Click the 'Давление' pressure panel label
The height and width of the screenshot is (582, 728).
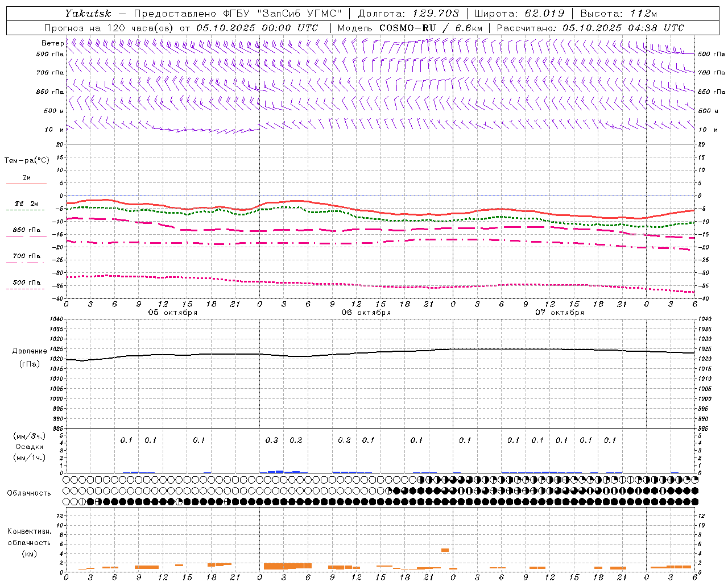(30, 351)
